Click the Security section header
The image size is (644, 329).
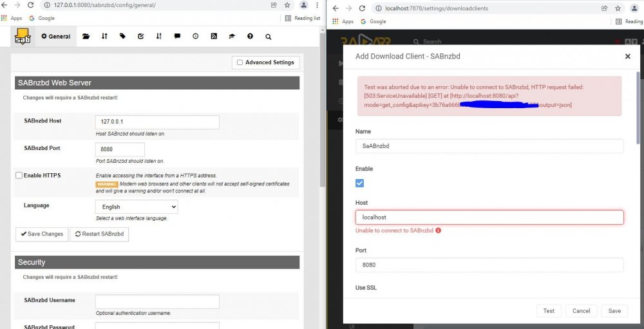pyautogui.click(x=157, y=262)
